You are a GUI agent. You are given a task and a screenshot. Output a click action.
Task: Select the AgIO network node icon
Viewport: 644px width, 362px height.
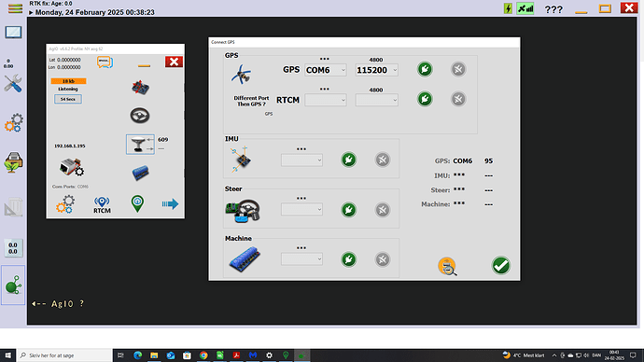coord(13,285)
